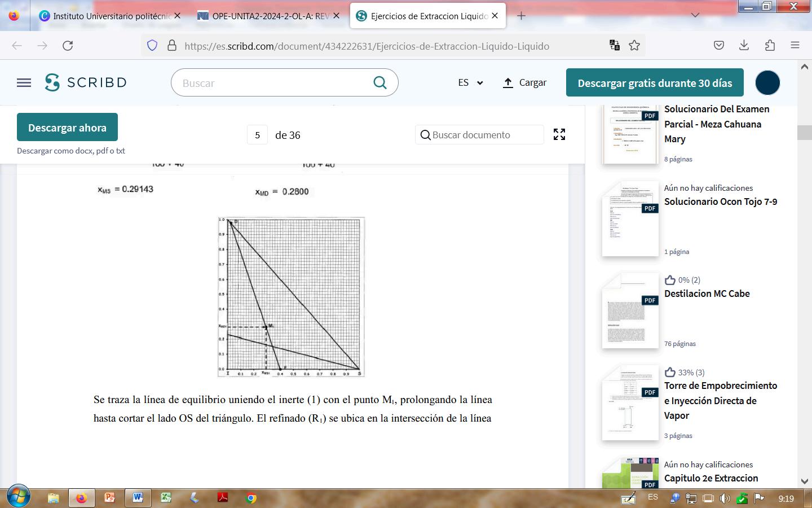Switch to OPE-UNITA2-2024-2-OL-A tab

click(268, 16)
